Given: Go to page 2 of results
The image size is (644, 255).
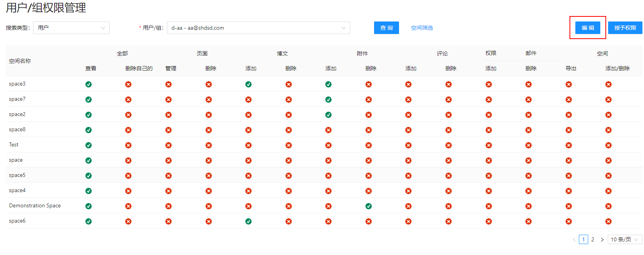Looking at the screenshot, I should (x=593, y=239).
